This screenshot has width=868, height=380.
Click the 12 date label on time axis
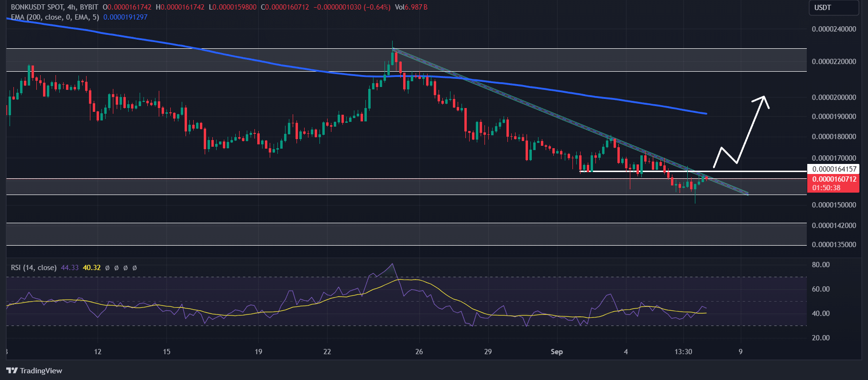[98, 352]
